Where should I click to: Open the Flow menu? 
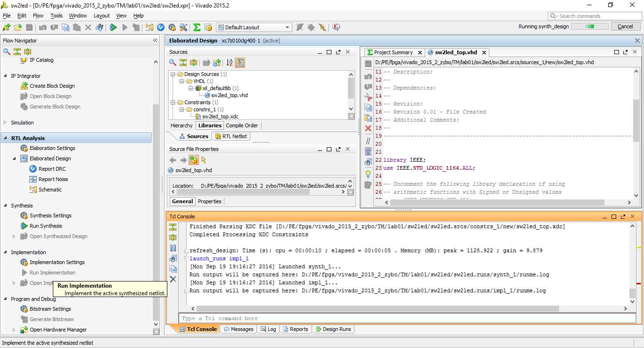click(38, 16)
